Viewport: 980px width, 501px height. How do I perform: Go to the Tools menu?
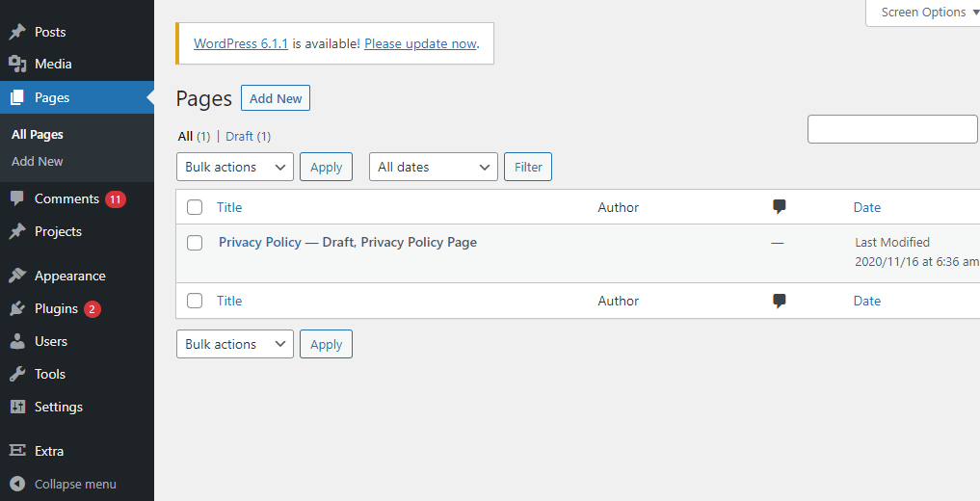pyautogui.click(x=50, y=374)
